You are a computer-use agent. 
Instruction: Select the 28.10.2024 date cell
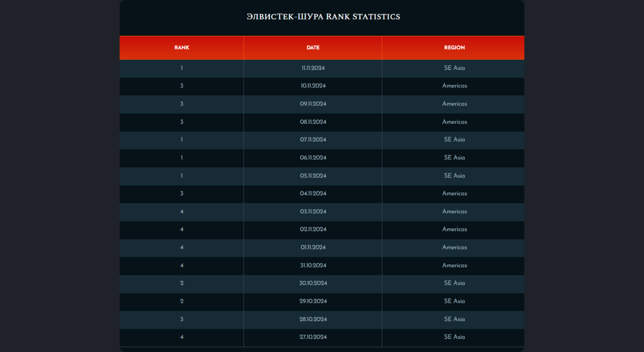pyautogui.click(x=313, y=319)
